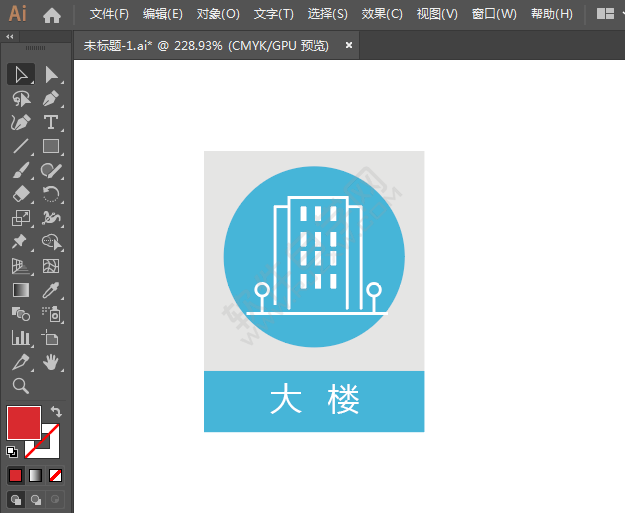The image size is (625, 513).
Task: Swap fill and stroke colors
Action: (x=57, y=411)
